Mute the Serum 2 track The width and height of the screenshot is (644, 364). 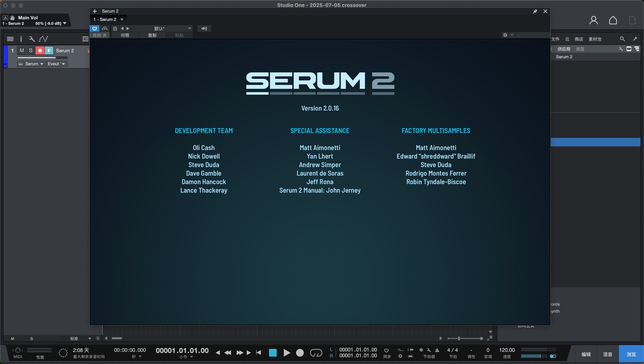coord(22,50)
